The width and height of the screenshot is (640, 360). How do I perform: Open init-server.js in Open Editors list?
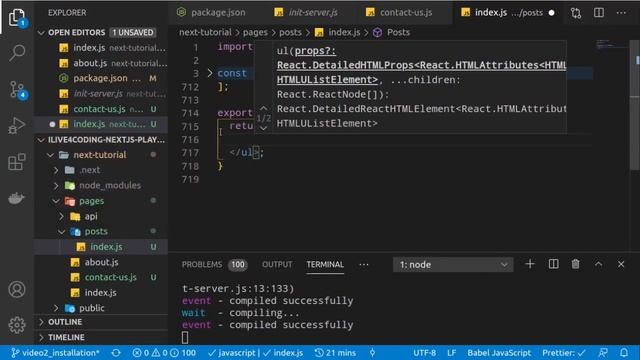(x=101, y=94)
